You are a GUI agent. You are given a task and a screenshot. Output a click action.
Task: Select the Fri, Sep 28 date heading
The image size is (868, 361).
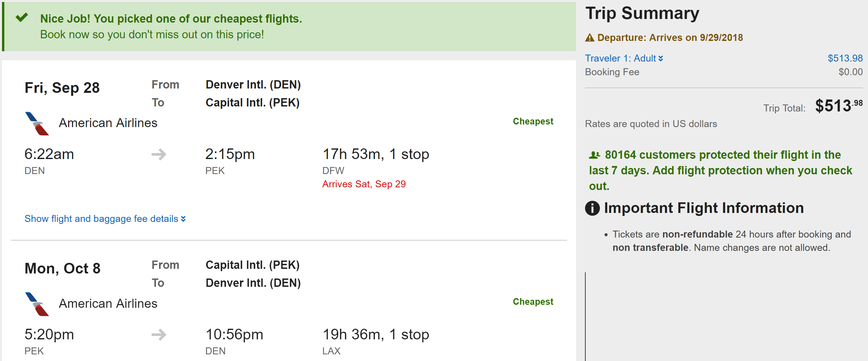(62, 88)
